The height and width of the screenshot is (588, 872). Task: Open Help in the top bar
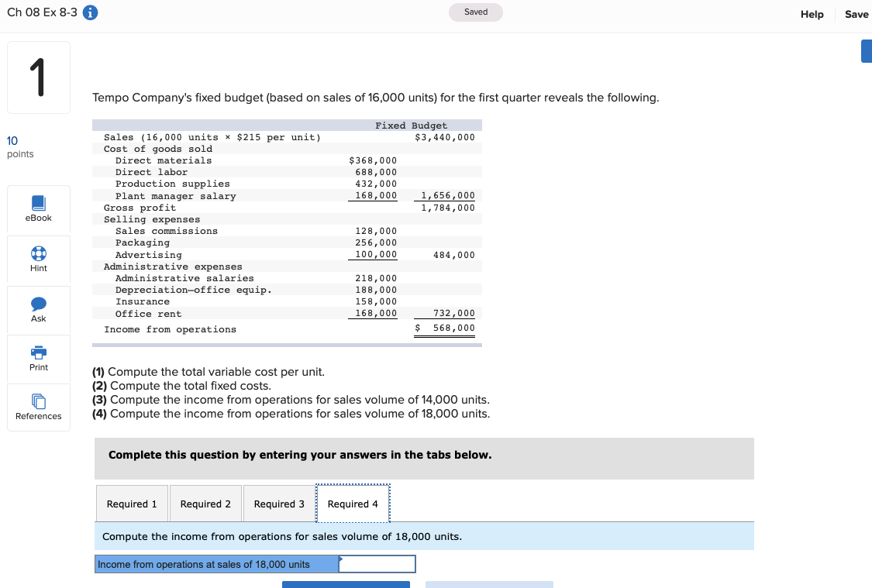click(812, 14)
